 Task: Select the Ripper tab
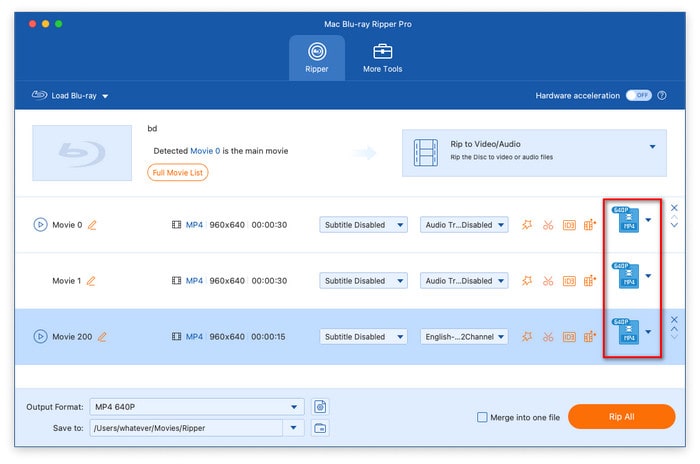click(317, 57)
